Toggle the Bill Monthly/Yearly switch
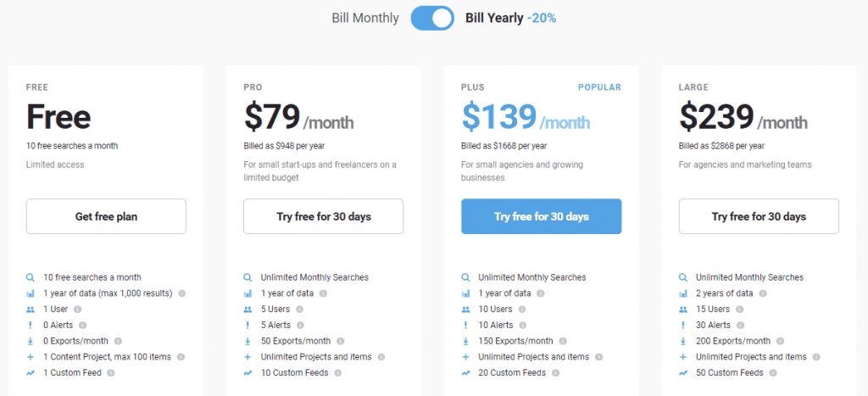This screenshot has width=868, height=396. (x=432, y=19)
